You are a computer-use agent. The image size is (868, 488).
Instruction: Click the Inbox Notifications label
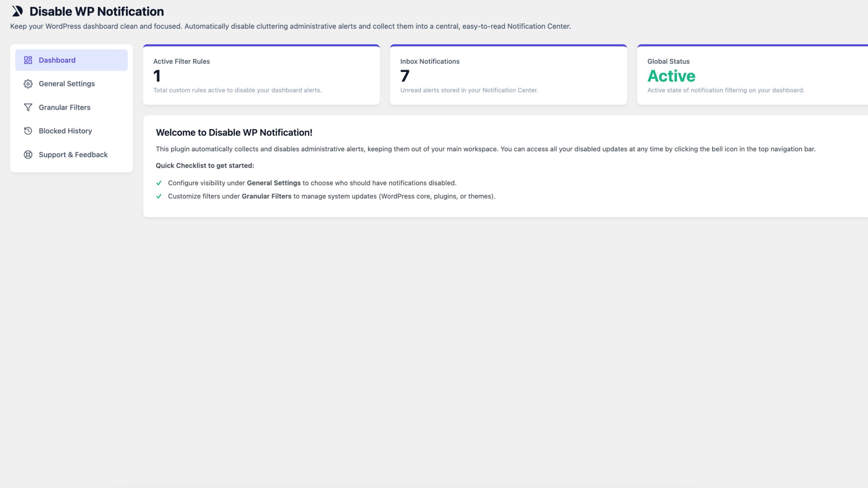coord(430,61)
